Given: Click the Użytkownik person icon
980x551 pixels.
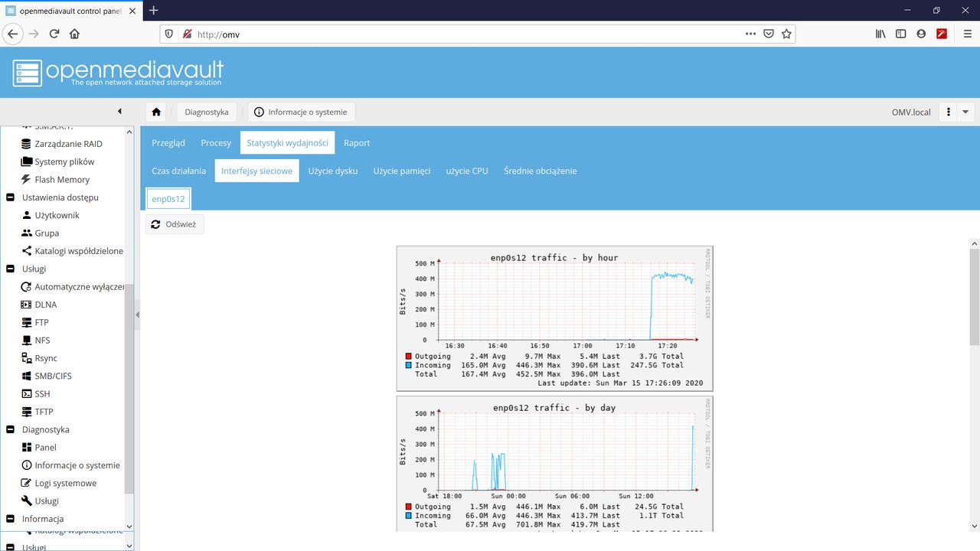Looking at the screenshot, I should point(27,215).
